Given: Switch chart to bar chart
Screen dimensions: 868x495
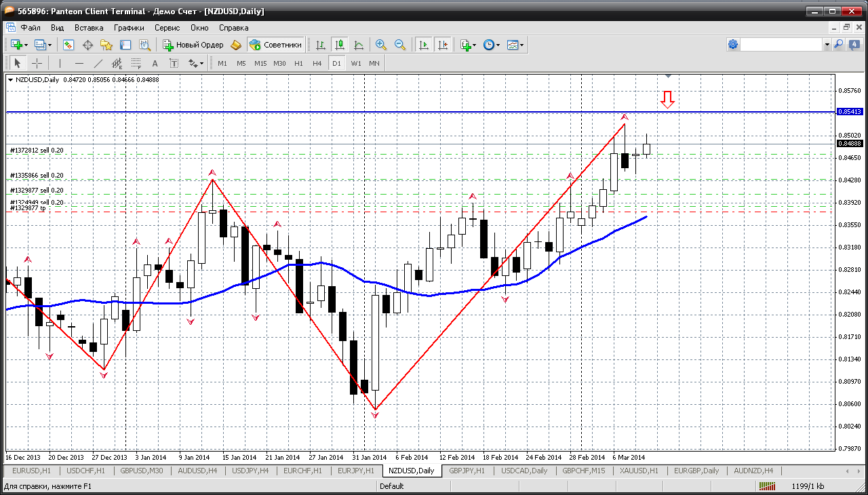Looking at the screenshot, I should [321, 45].
